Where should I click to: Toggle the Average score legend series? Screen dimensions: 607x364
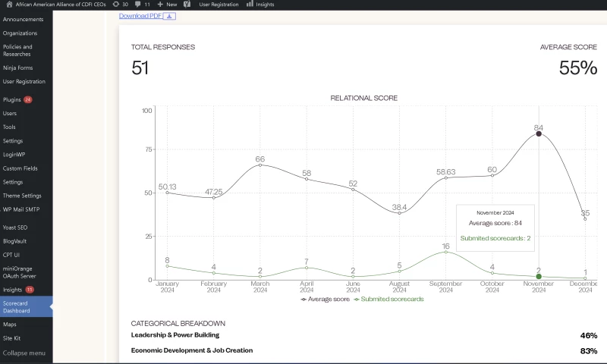[x=325, y=299]
